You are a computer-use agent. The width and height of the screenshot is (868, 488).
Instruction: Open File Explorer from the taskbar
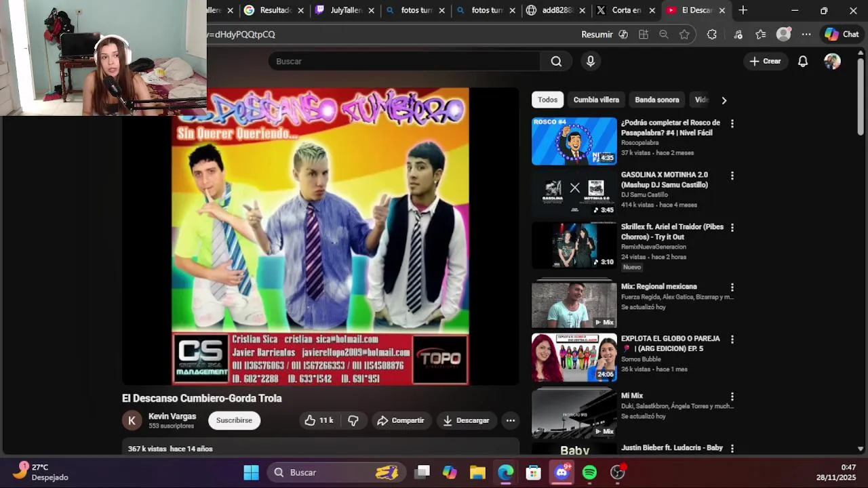coord(477,472)
